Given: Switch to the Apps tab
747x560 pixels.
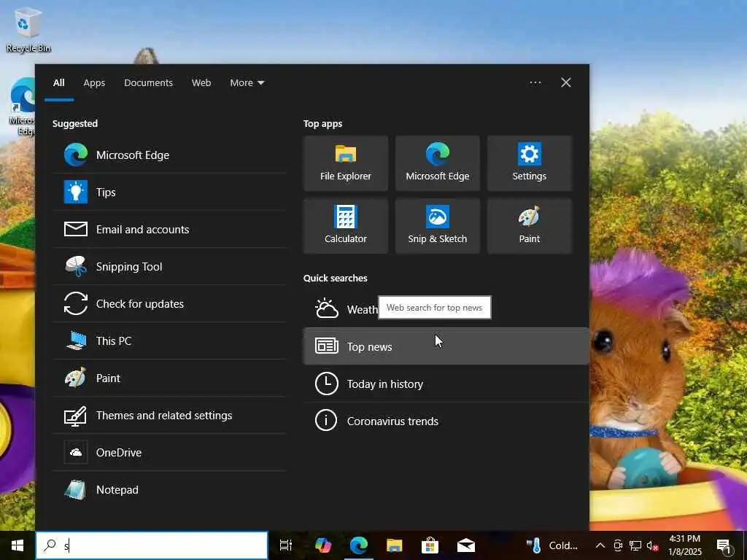Looking at the screenshot, I should coord(94,83).
